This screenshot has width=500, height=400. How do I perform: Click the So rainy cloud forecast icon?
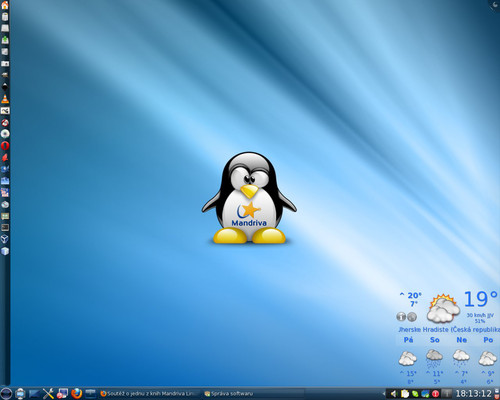434,358
